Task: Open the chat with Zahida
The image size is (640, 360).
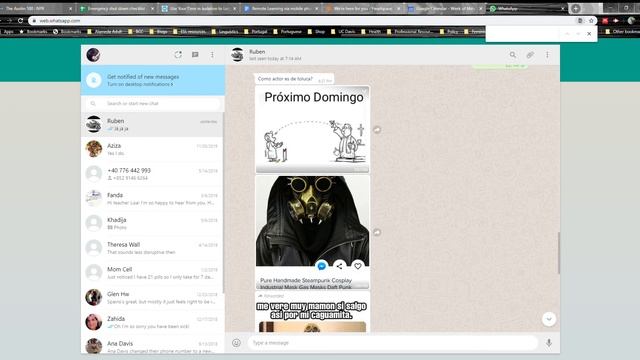Action: coord(153,322)
